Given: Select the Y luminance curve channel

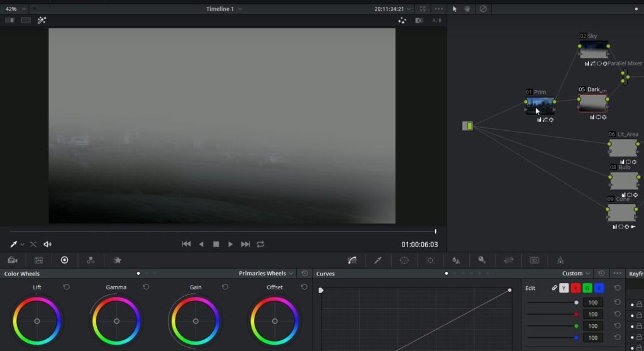Looking at the screenshot, I should click(x=564, y=288).
